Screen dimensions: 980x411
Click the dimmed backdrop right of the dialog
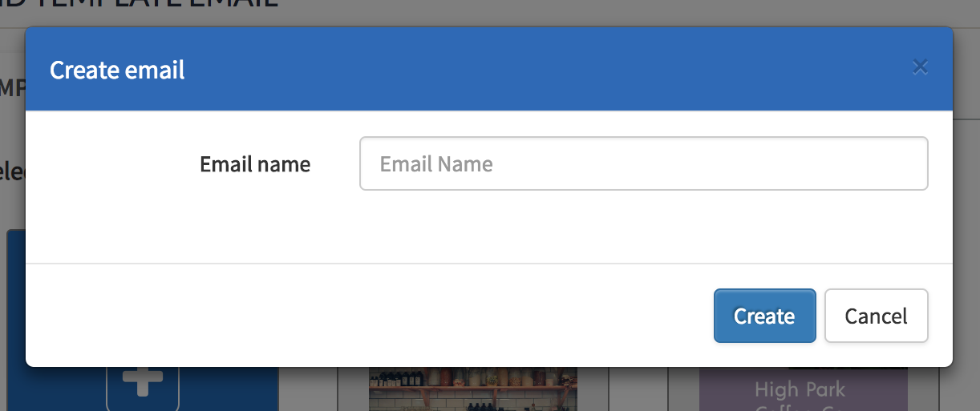(x=966, y=200)
